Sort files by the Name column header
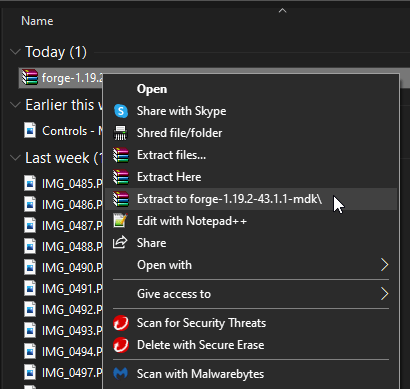Viewport: 410px width, 389px height. coord(37,21)
